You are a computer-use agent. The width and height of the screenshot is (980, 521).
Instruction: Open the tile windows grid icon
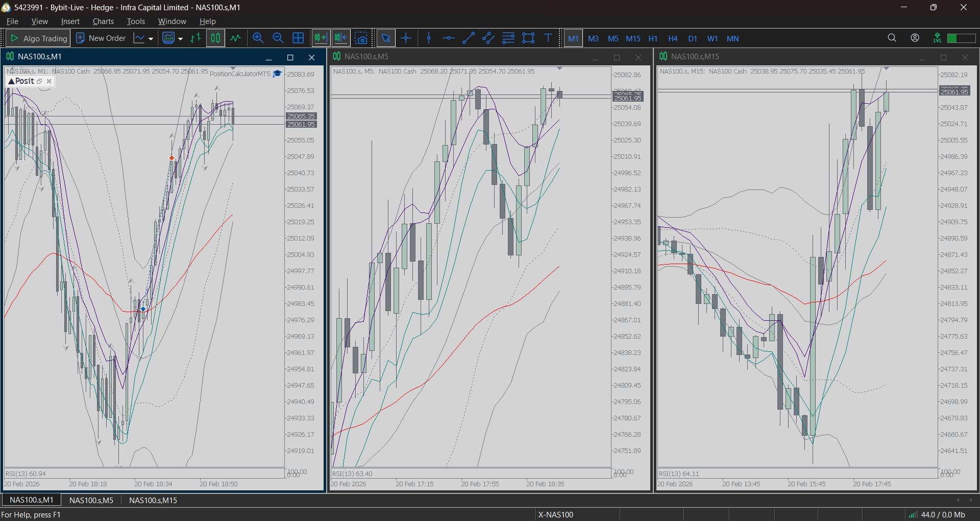coord(298,38)
